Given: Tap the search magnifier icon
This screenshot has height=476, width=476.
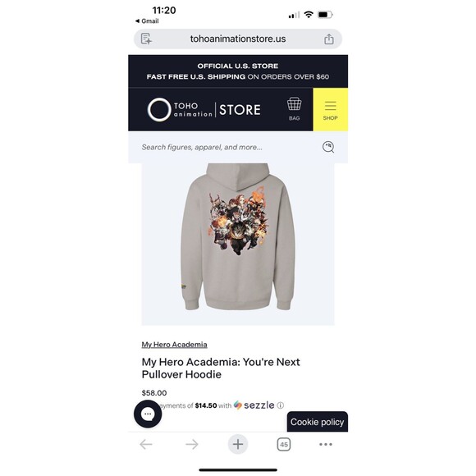Looking at the screenshot, I should coord(328,147).
